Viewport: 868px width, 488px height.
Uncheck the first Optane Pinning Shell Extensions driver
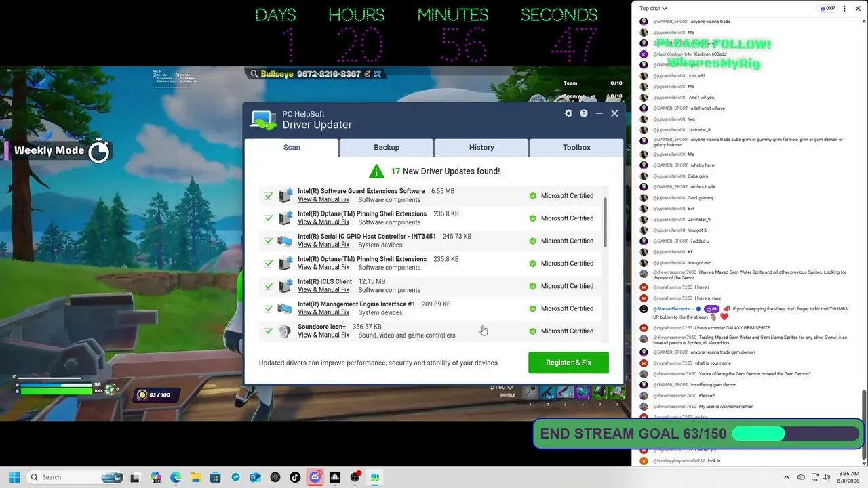point(269,218)
